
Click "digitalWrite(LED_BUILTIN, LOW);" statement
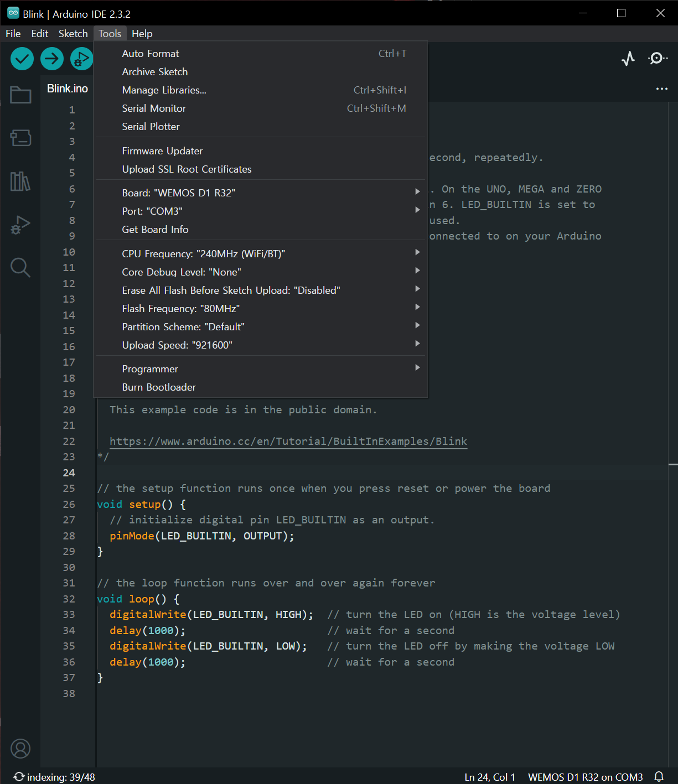[208, 646]
